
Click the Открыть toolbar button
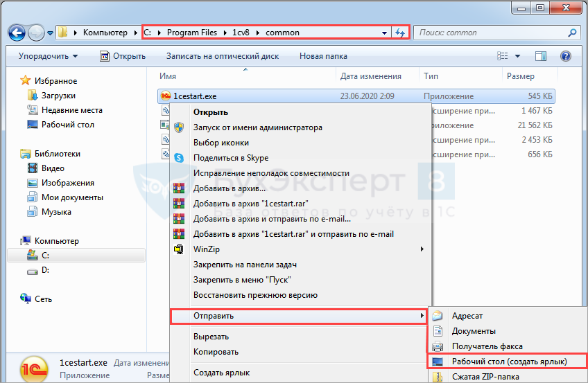click(123, 56)
